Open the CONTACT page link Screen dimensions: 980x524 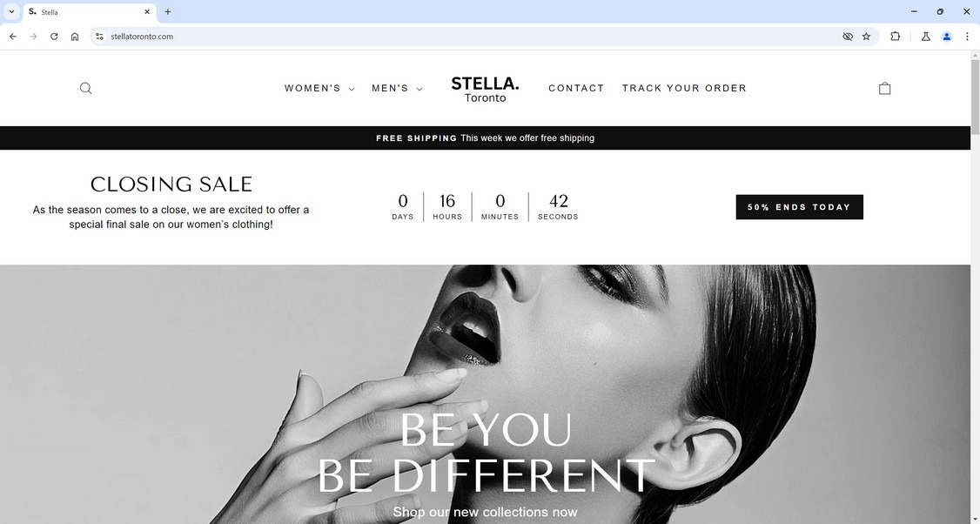click(x=576, y=88)
